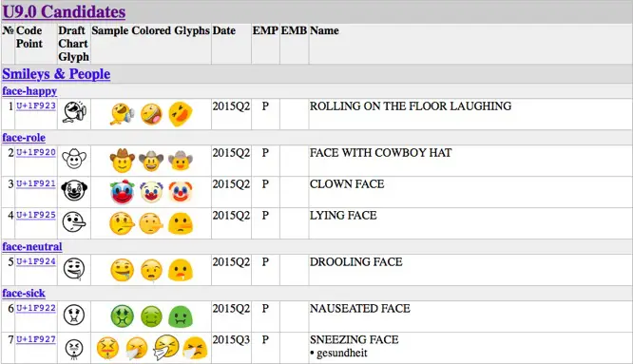The image size is (633, 364).
Task: Click the 'EMB' column header
Action: point(294,30)
